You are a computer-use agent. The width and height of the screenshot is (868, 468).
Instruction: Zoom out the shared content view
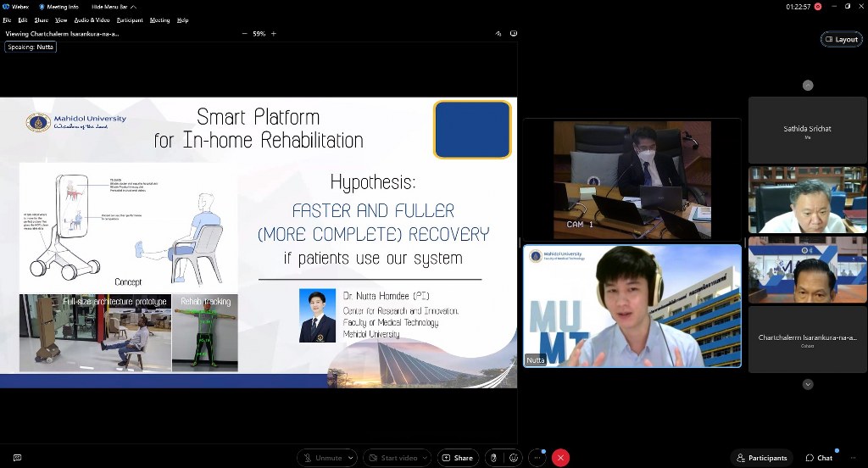[244, 34]
